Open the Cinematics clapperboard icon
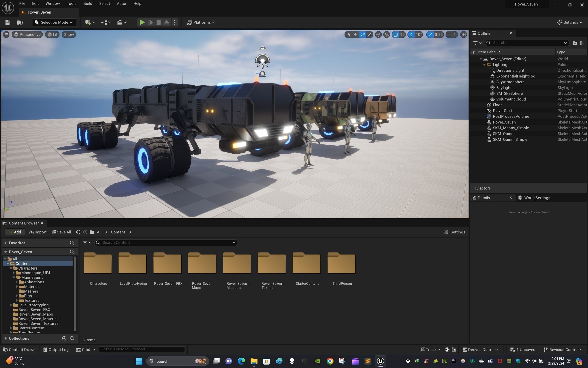This screenshot has height=368, width=588. (122, 22)
